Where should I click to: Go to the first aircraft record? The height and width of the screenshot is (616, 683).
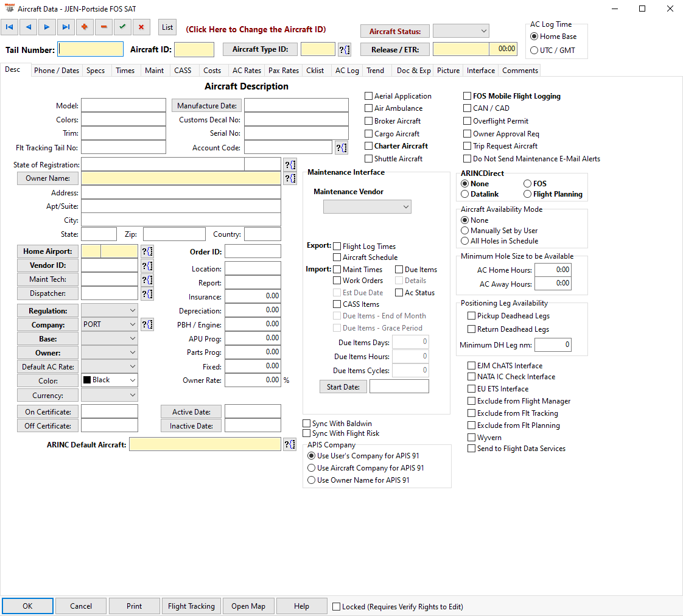(10, 27)
